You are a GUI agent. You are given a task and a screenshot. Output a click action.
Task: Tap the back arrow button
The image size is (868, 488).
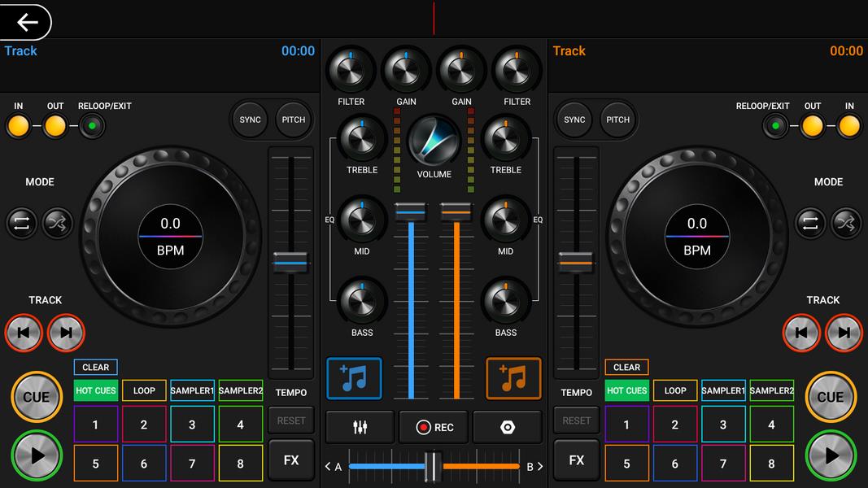click(27, 22)
